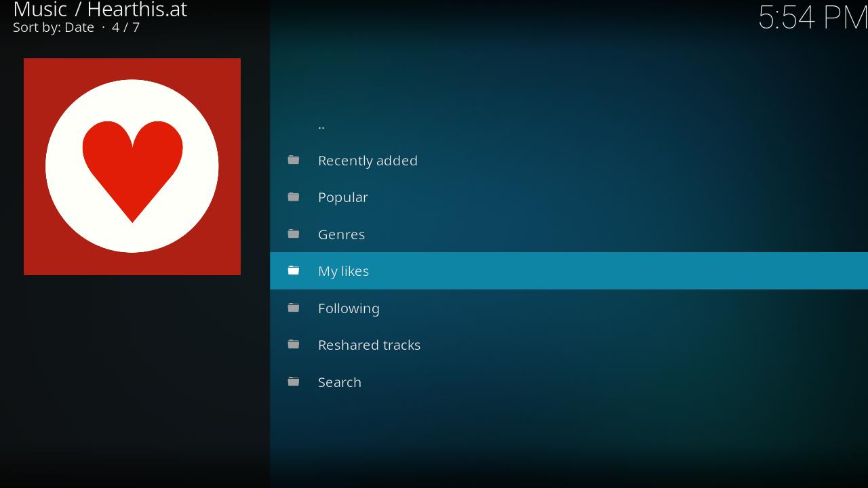Click the 5:54 PM clock
Screen dimensions: 868x488
(812, 17)
